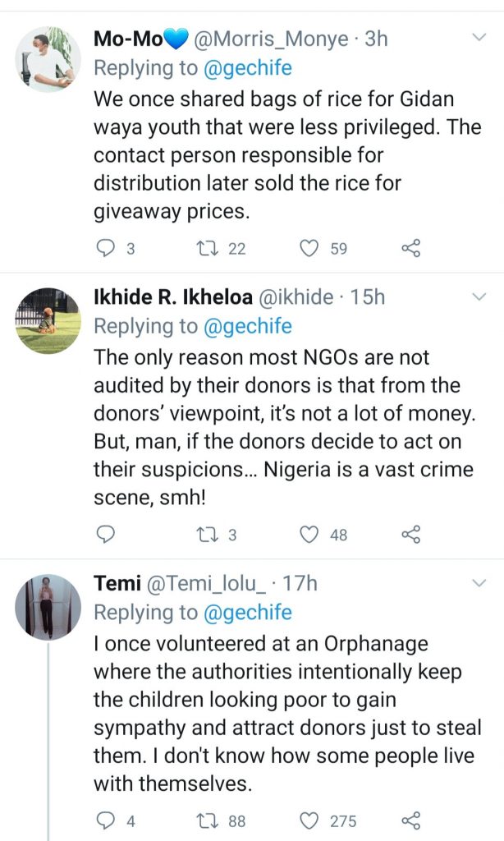This screenshot has height=841, width=504.
Task: Open dropdown arrow on Temi's tweet
Action: pyautogui.click(x=479, y=583)
